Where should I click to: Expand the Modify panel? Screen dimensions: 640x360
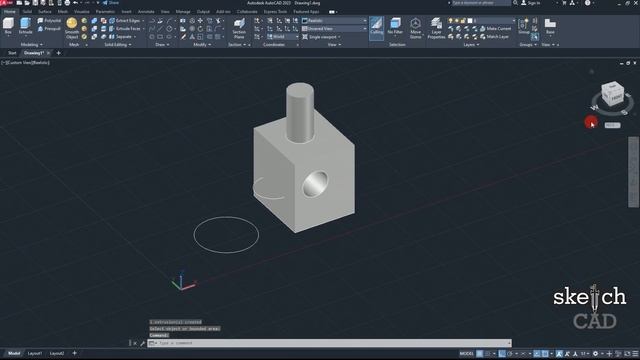click(x=202, y=44)
